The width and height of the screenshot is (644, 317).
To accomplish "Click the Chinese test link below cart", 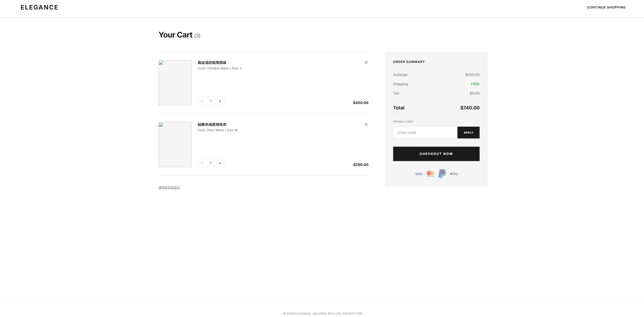I will pos(169,188).
